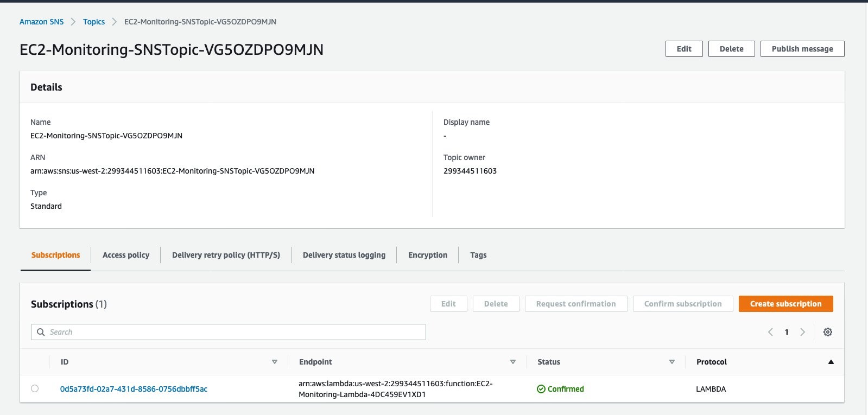The height and width of the screenshot is (415, 868).
Task: Focus the subscriptions search field
Action: pyautogui.click(x=229, y=332)
